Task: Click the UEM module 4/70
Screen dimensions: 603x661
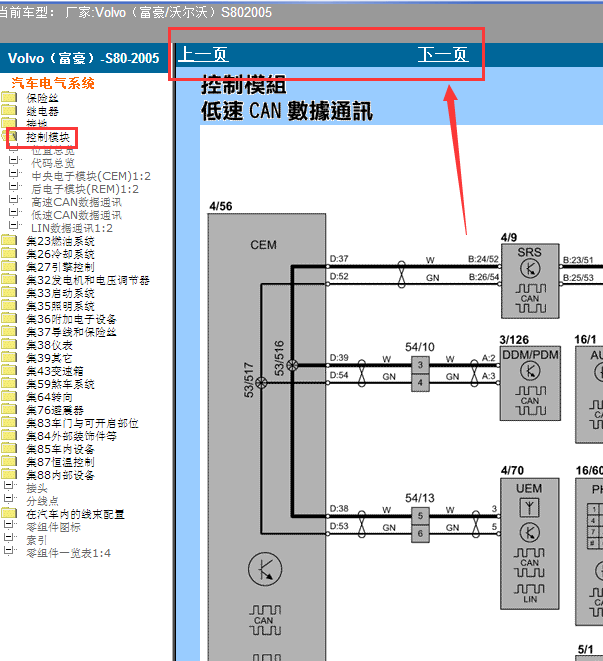Action: coord(530,543)
